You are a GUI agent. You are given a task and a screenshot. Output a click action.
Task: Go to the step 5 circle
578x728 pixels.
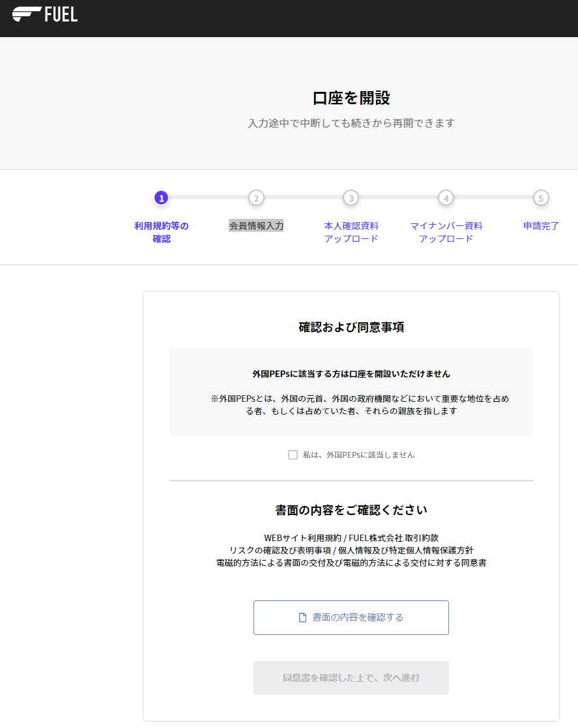pos(541,198)
